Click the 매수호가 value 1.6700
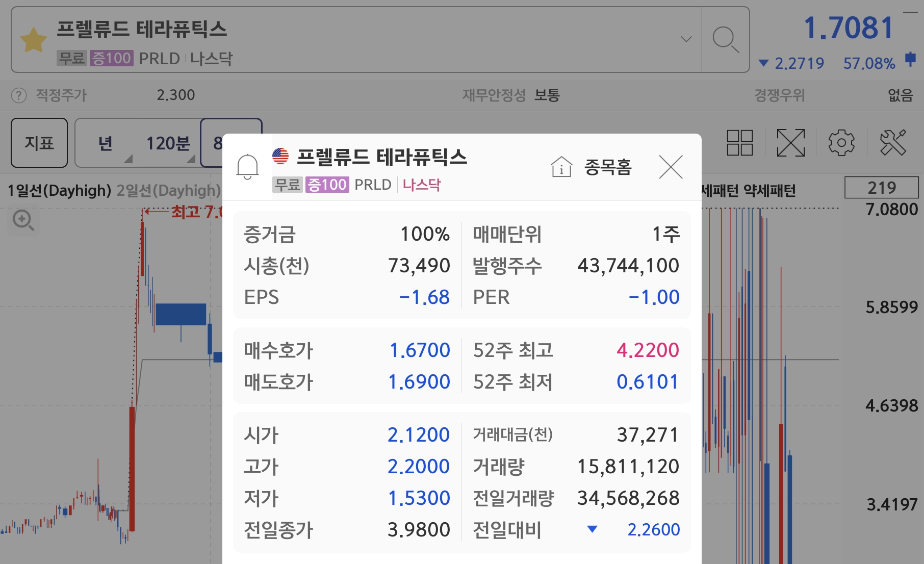924x564 pixels. 420,350
